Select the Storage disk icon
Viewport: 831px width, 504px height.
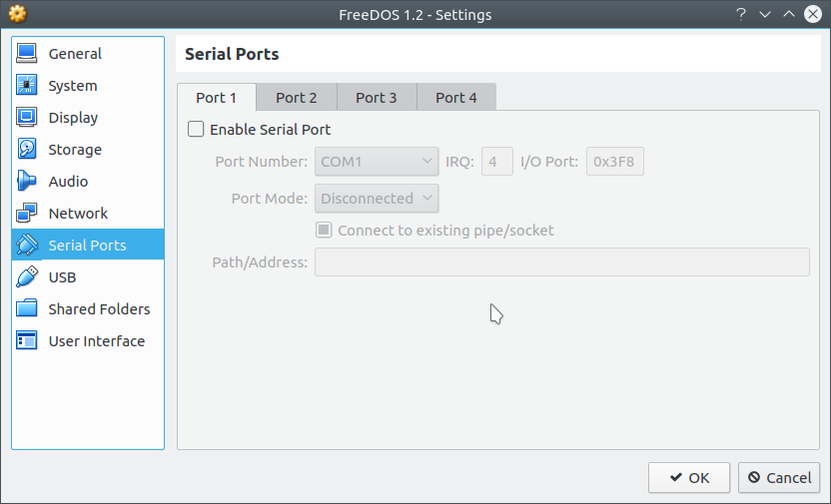pyautogui.click(x=27, y=150)
